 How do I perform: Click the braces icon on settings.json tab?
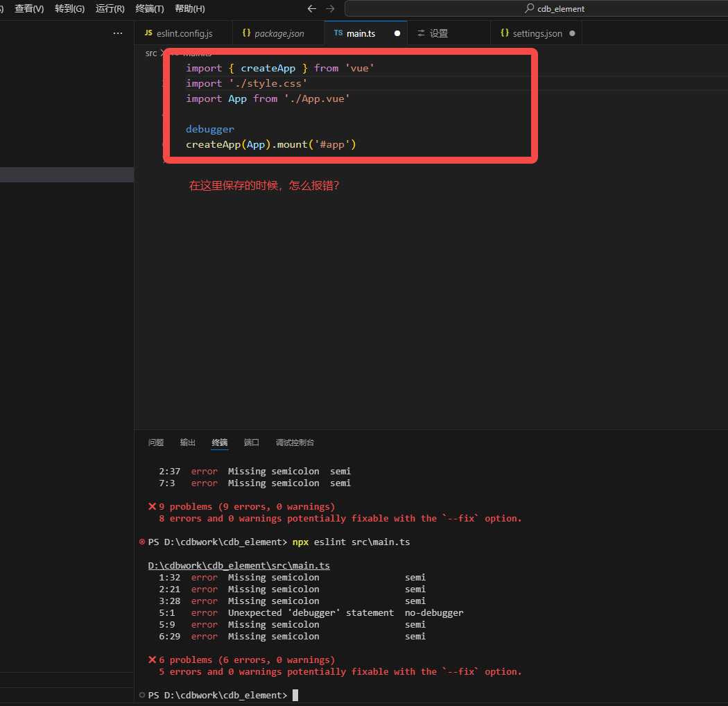pyautogui.click(x=505, y=33)
